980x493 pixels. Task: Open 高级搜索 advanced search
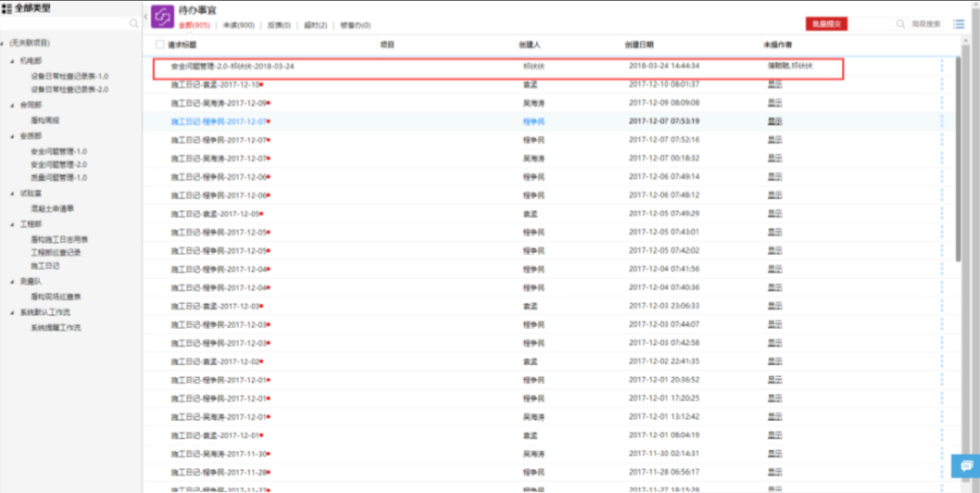pos(925,24)
